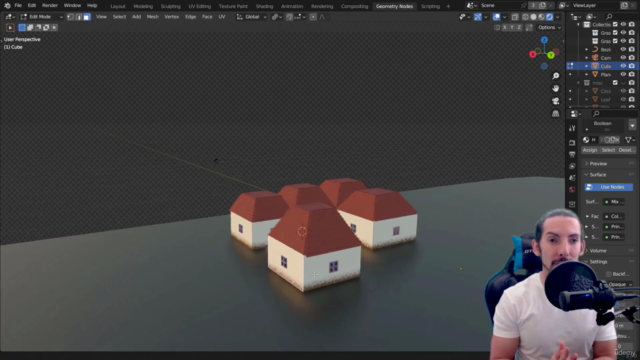Viewport: 640px width, 360px height.
Task: Select vertex select mode
Action: point(70,17)
